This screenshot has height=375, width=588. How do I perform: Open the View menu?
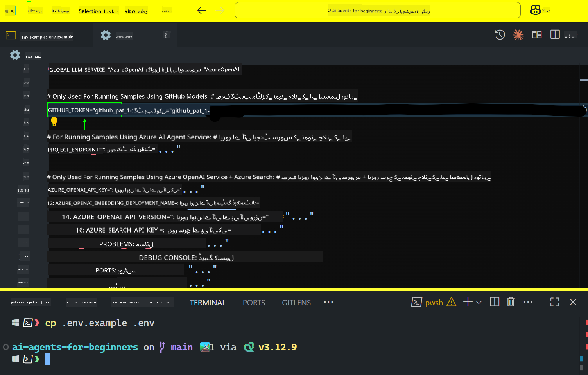click(136, 11)
